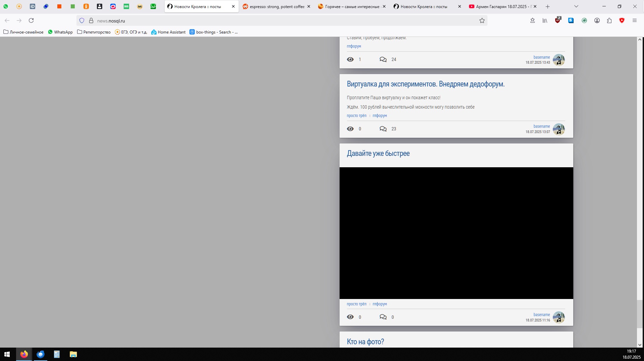Image resolution: width=644 pixels, height=361 pixels.
Task: Open post "Виртуалка для экспериментов"
Action: pyautogui.click(x=425, y=84)
